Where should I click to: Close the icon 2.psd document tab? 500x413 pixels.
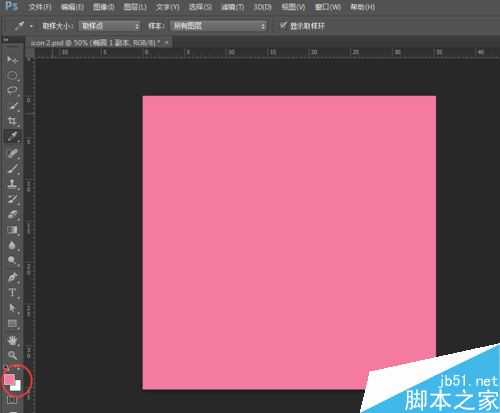pyautogui.click(x=166, y=43)
